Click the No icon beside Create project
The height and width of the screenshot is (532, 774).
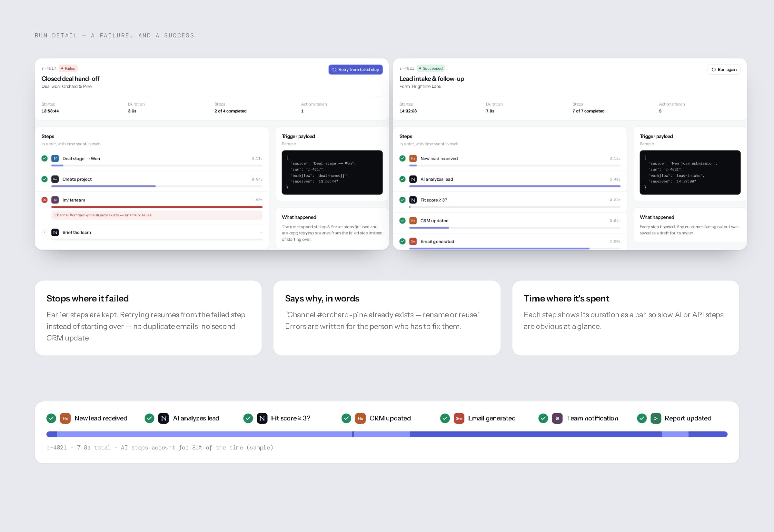tap(55, 179)
